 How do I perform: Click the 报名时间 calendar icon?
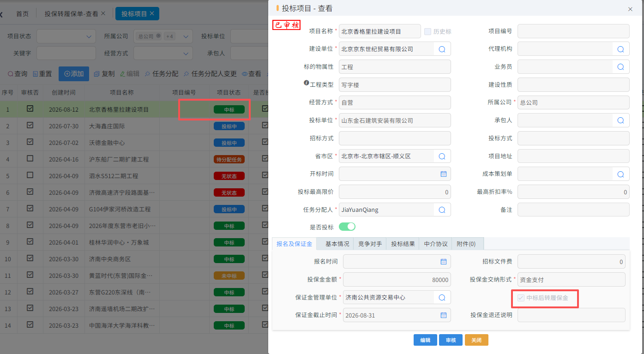[443, 262]
